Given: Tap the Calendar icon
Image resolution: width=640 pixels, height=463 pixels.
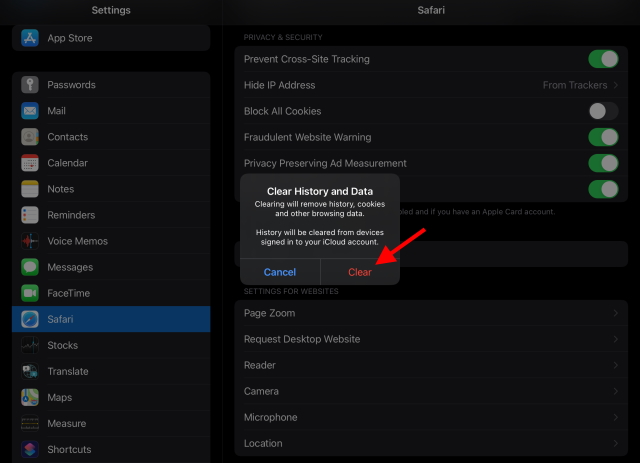Looking at the screenshot, I should point(30,163).
